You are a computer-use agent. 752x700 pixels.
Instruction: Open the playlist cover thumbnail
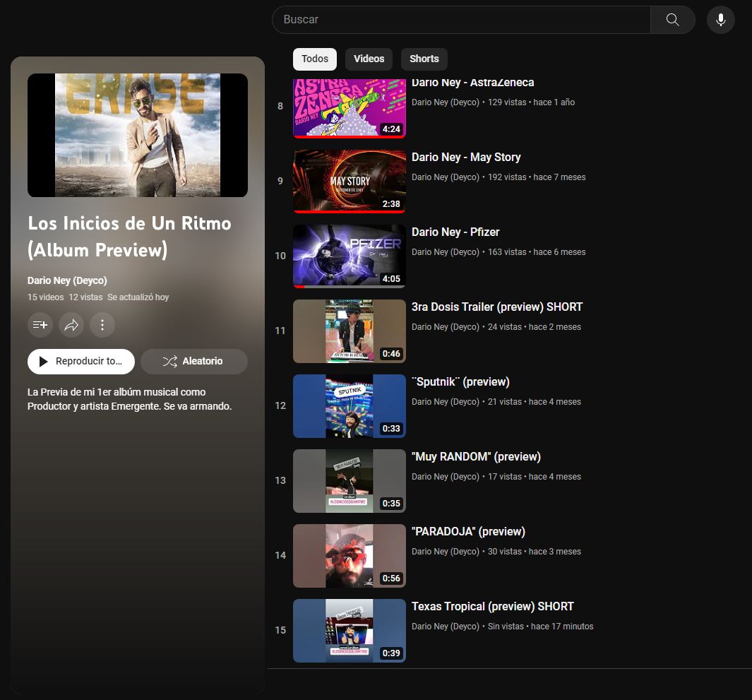(x=138, y=136)
